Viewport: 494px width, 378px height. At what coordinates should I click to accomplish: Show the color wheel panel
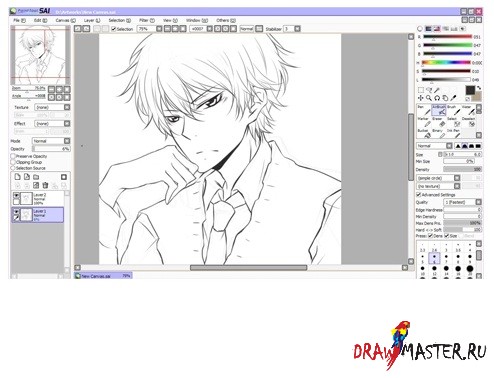[420, 29]
